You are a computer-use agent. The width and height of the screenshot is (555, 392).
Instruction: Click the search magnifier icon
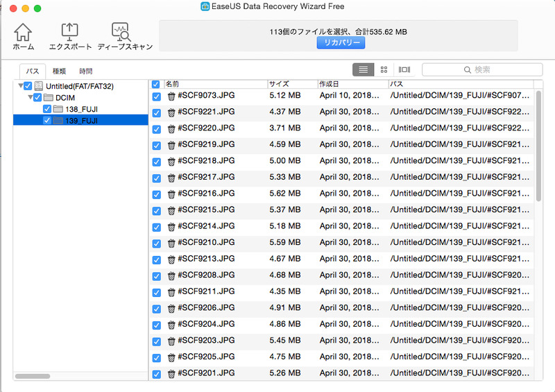point(467,70)
